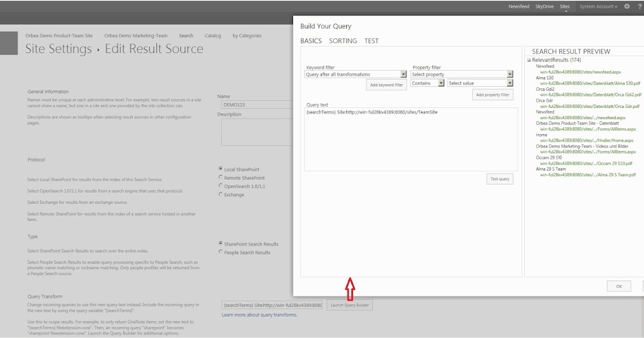Open Sites in the top navigation bar

(x=565, y=6)
